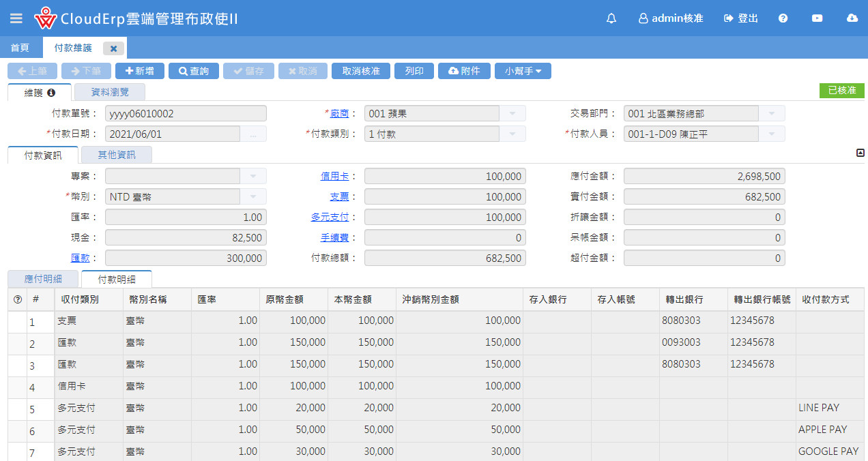The image size is (868, 461).
Task: Switch to the 資料瀏覽 tab
Action: point(109,92)
